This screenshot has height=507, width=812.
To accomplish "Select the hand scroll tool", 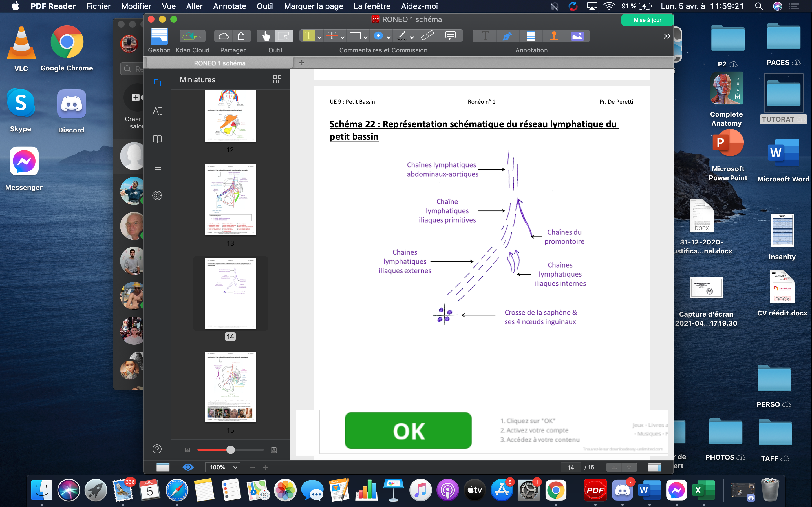I will 265,36.
